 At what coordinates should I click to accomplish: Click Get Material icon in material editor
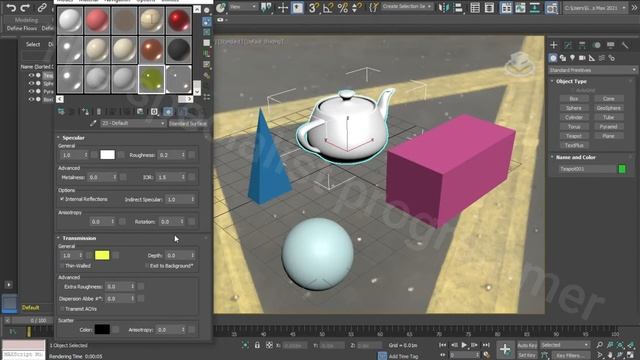(x=61, y=111)
